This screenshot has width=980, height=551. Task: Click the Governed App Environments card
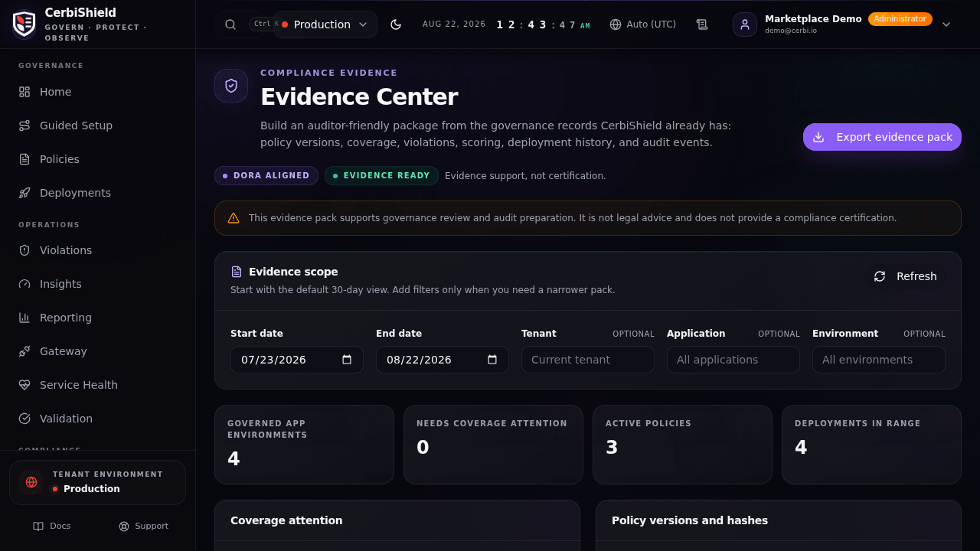(304, 445)
